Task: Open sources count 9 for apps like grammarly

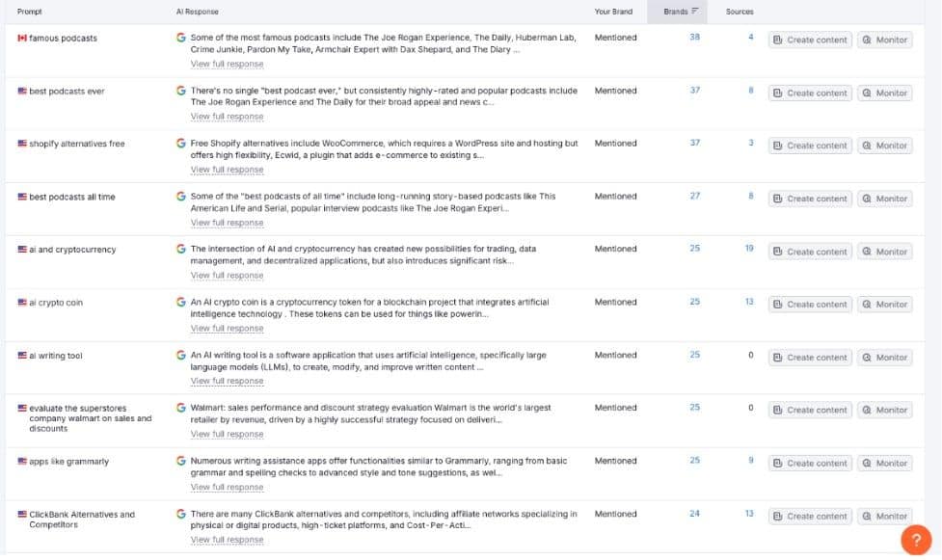Action: coord(750,461)
